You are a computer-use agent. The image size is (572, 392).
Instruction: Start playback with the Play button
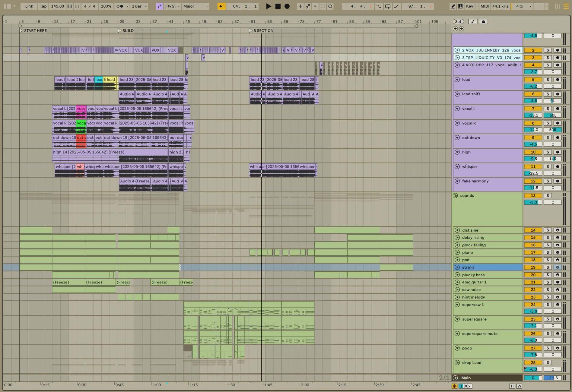(269, 6)
